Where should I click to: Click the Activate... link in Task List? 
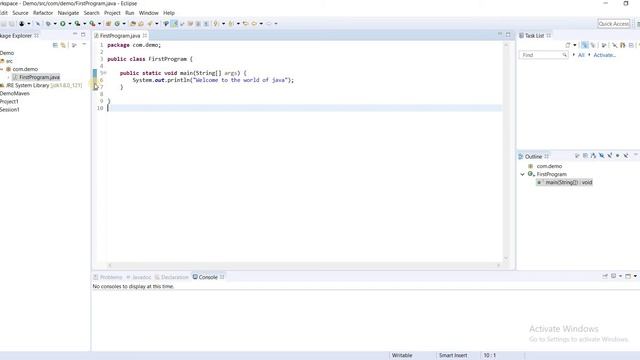point(604,55)
